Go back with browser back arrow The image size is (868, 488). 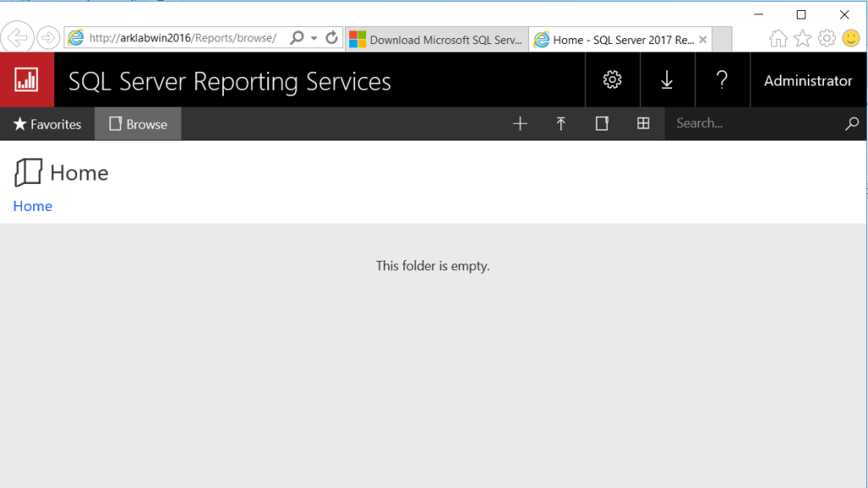17,37
